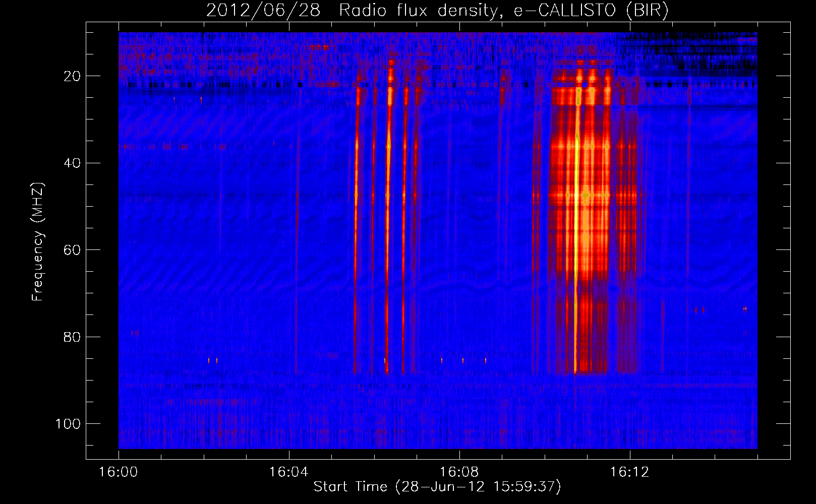Click the 80 MHz frequency tick label
This screenshot has width=816, height=504.
pos(73,337)
